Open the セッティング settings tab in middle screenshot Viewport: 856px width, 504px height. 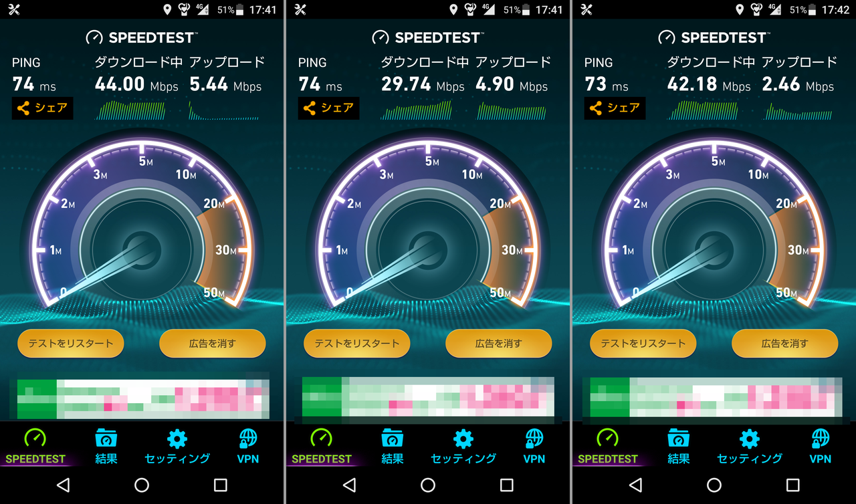pos(463,447)
